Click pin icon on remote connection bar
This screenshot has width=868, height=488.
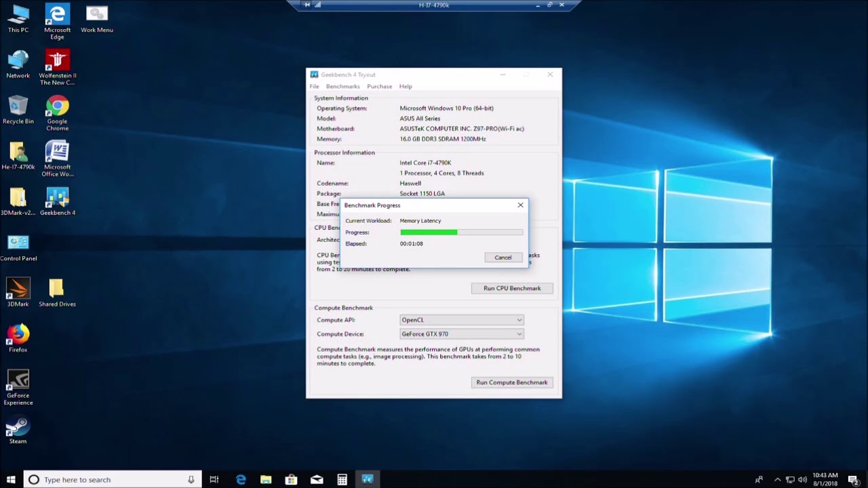tap(307, 5)
